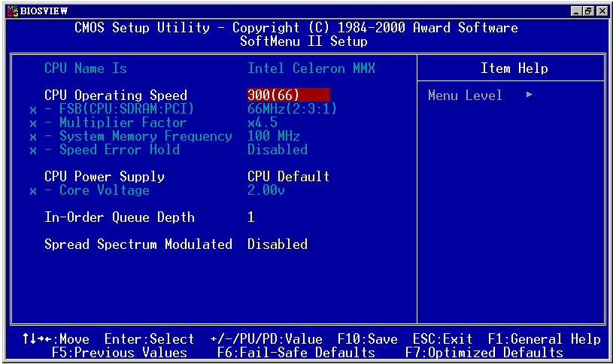The image size is (613, 364).
Task: Click the Speed Error Hold label
Action: click(120, 150)
